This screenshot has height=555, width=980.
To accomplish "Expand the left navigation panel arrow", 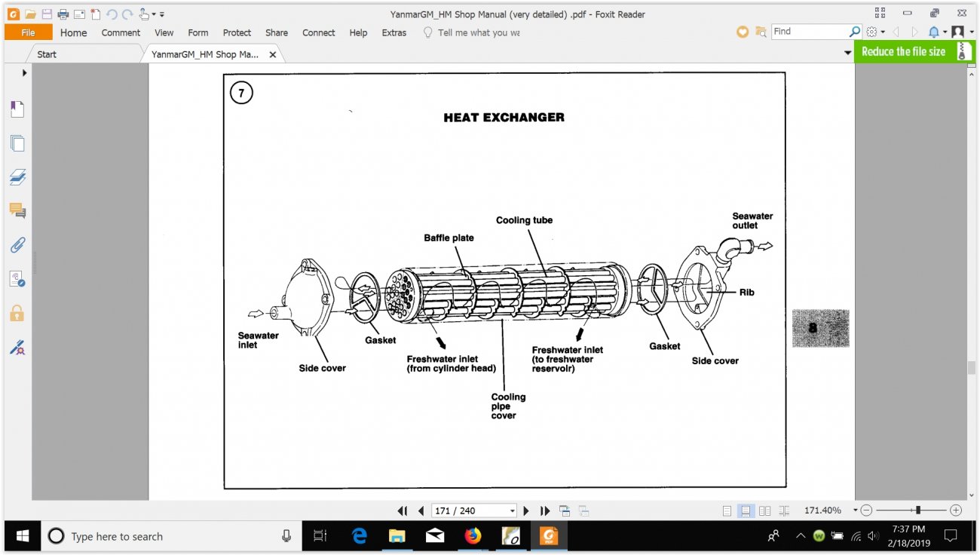I will click(24, 72).
